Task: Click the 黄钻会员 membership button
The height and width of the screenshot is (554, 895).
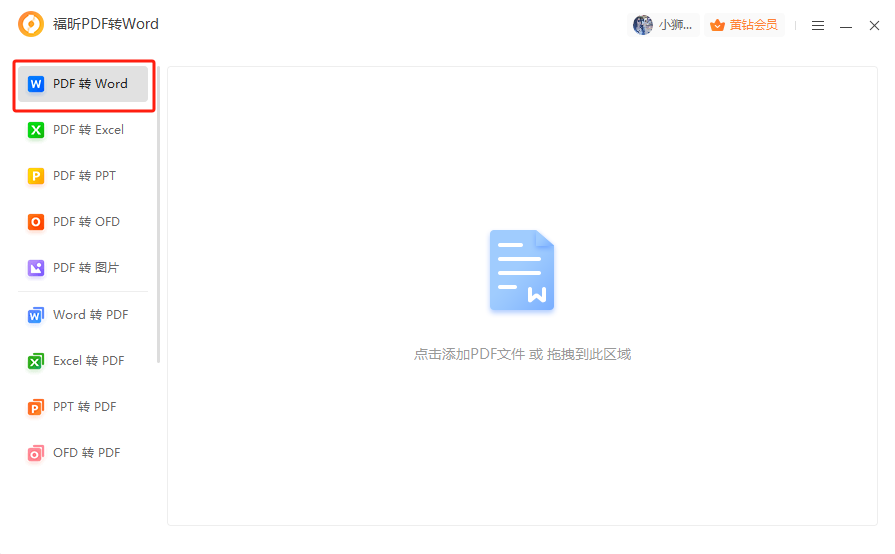Action: (x=744, y=25)
